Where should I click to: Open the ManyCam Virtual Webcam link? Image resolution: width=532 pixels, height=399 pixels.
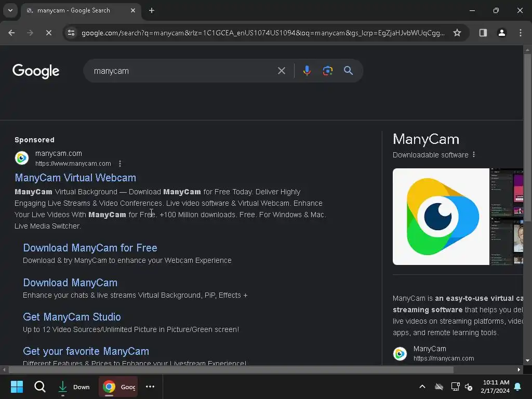click(75, 178)
